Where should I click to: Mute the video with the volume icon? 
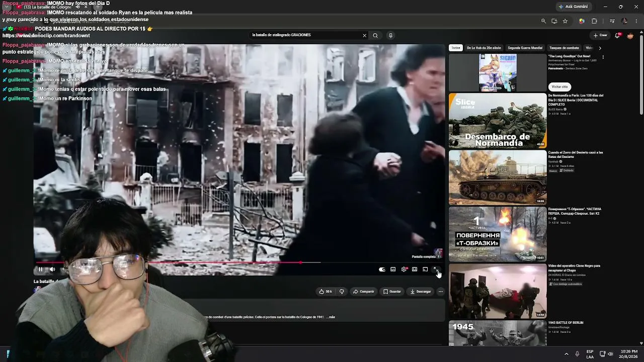pyautogui.click(x=52, y=269)
